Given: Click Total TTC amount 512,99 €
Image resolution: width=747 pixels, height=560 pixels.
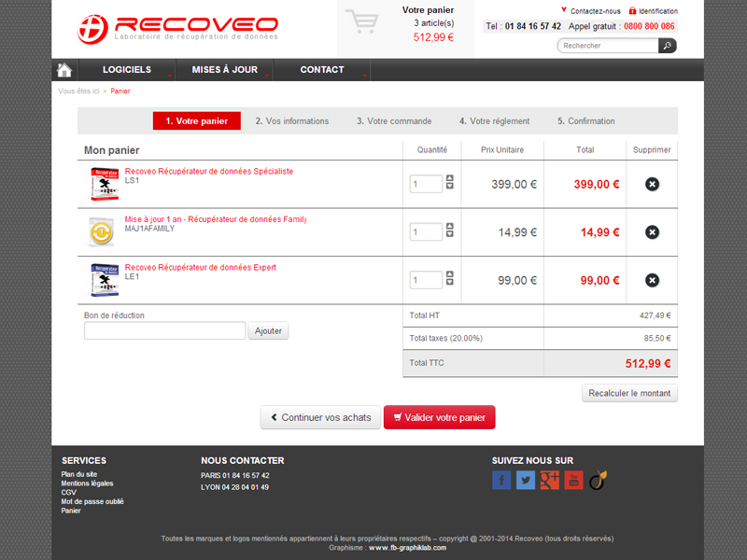Looking at the screenshot, I should coord(648,364).
